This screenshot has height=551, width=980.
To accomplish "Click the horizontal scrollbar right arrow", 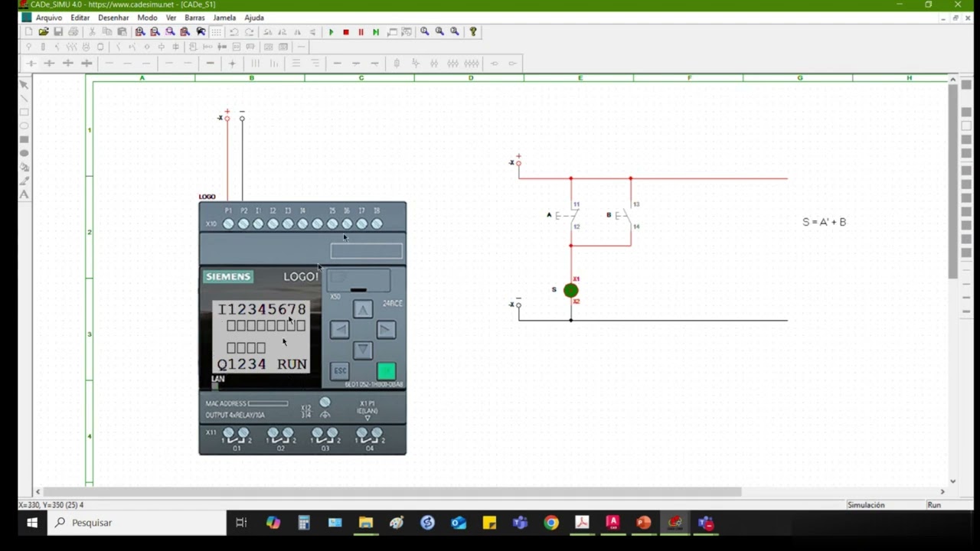I will [x=942, y=491].
